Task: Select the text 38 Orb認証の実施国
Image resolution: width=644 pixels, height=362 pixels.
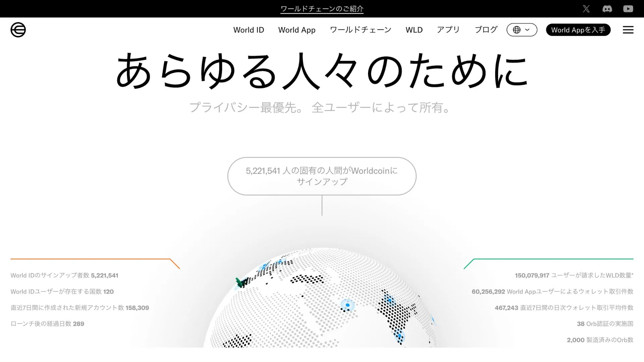Action: (605, 324)
